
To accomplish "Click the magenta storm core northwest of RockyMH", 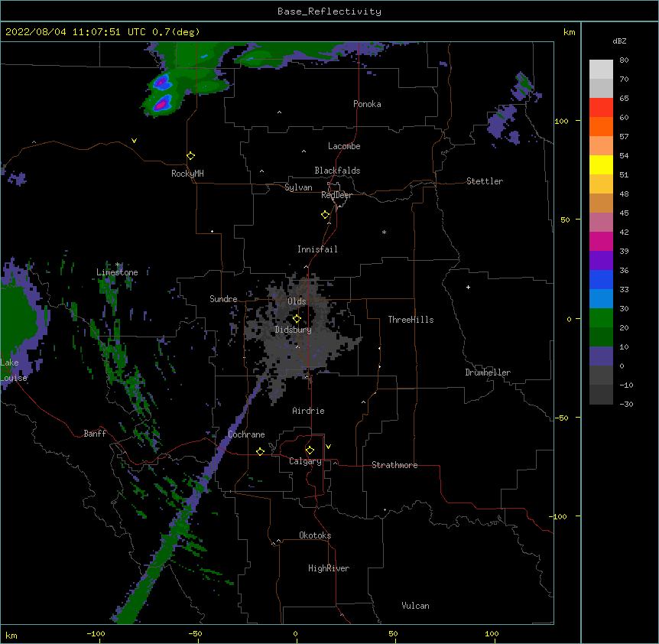I will pos(161,104).
